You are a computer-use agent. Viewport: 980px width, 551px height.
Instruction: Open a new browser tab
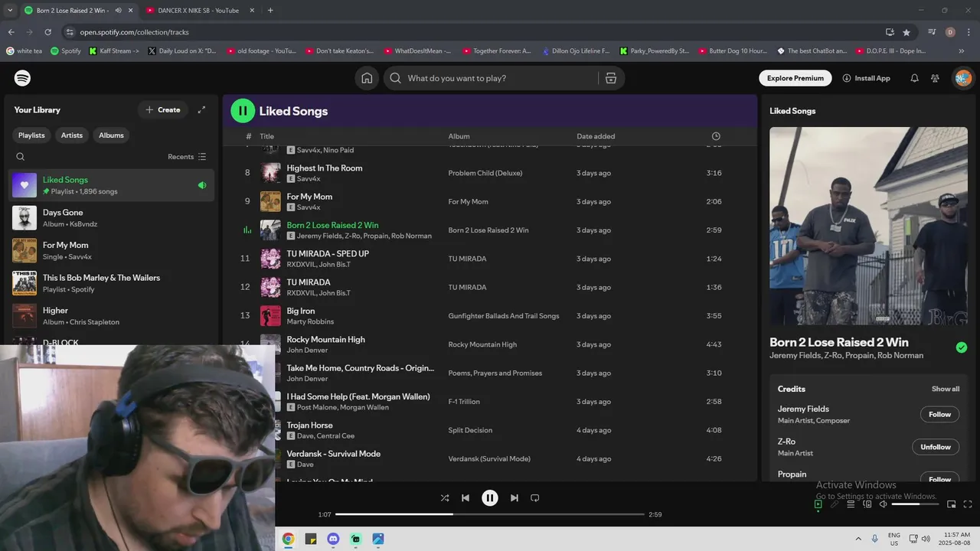pyautogui.click(x=270, y=10)
